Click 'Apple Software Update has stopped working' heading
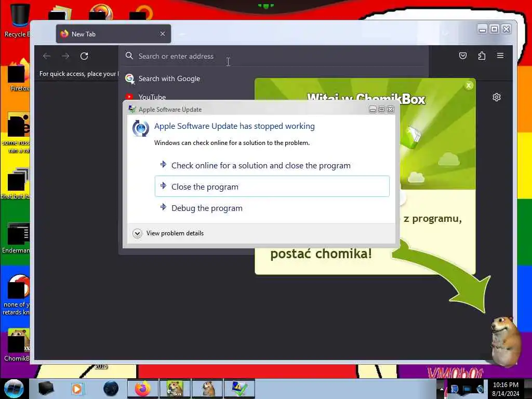Viewport: 532px width, 399px height. click(234, 126)
